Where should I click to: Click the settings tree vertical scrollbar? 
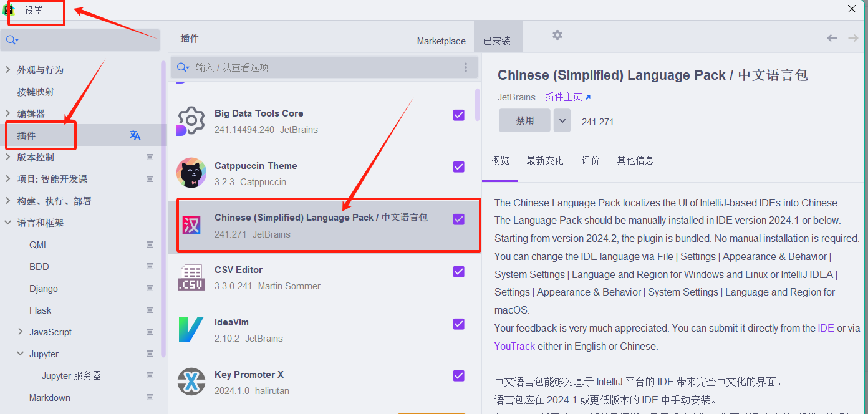[164, 209]
